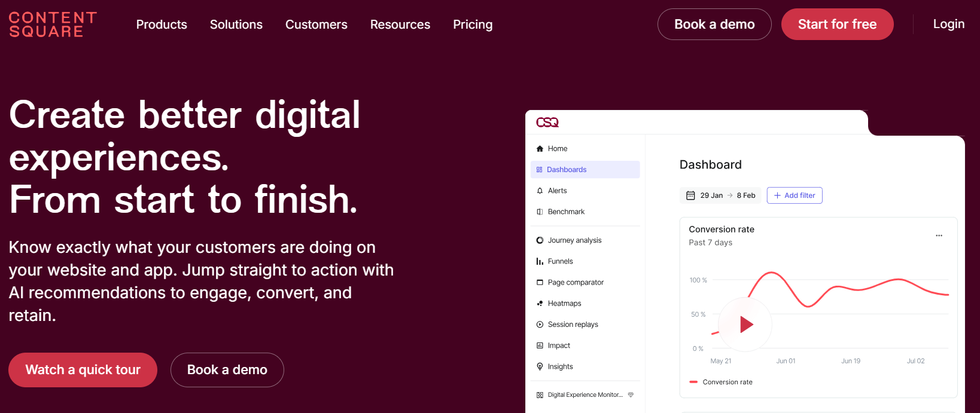
Task: Open the Solutions dropdown menu
Action: [x=236, y=25]
